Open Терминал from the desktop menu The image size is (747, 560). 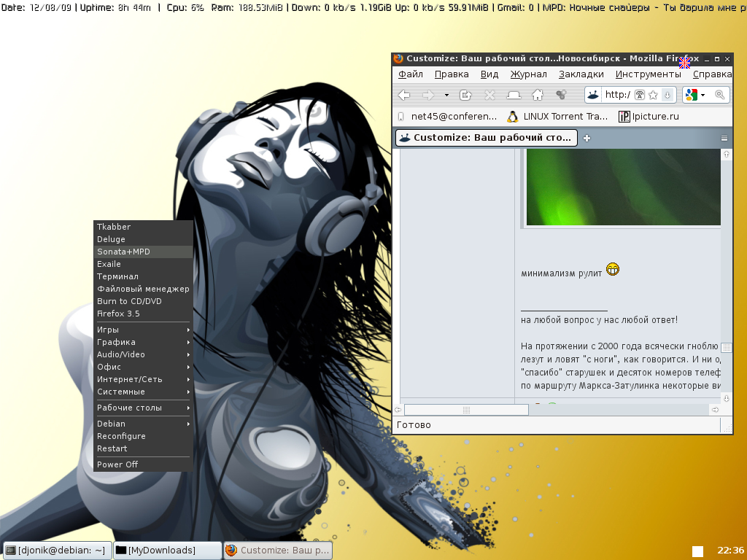point(143,276)
